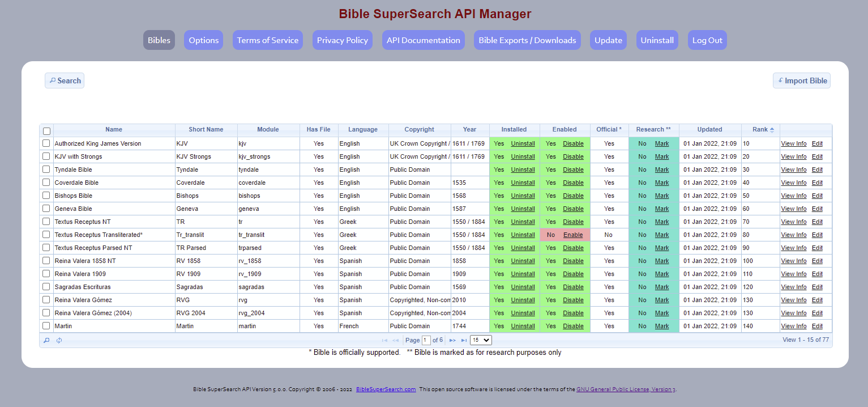Tick the Textus Receptus Transliterated checkbox
This screenshot has width=868, height=407.
[46, 235]
